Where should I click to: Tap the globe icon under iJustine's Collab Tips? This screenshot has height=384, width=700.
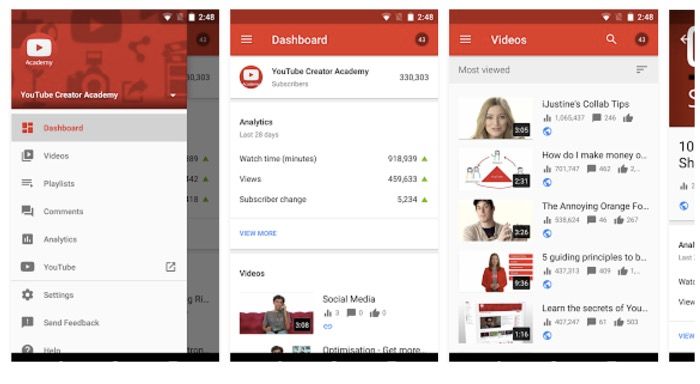pos(547,131)
